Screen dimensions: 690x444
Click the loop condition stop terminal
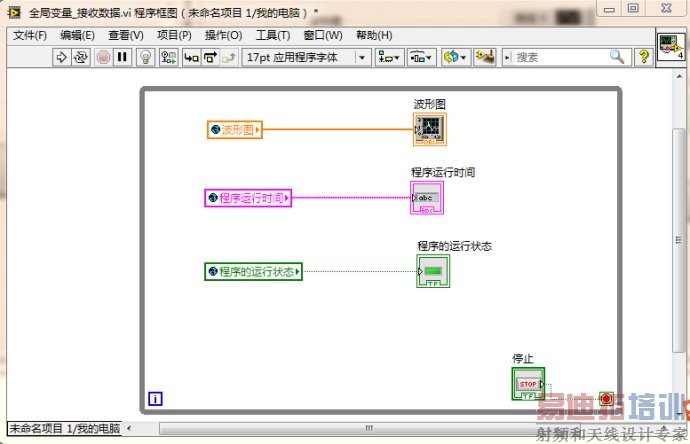(x=606, y=399)
